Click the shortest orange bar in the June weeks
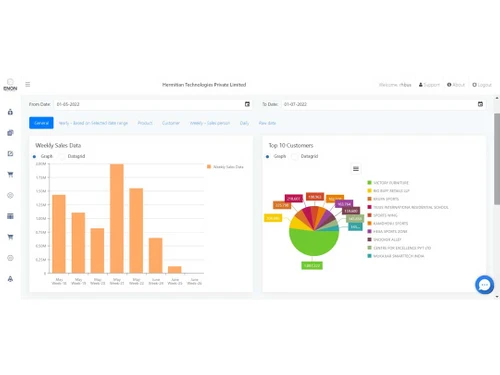 tap(175, 270)
